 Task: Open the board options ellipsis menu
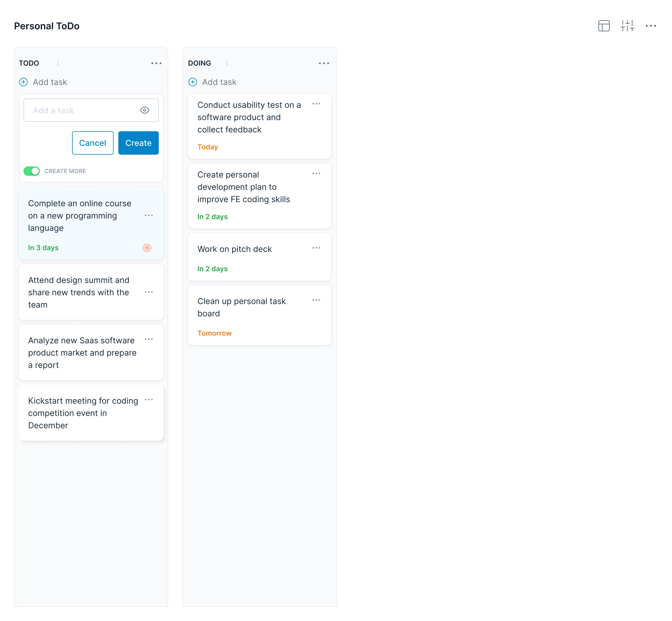(651, 26)
